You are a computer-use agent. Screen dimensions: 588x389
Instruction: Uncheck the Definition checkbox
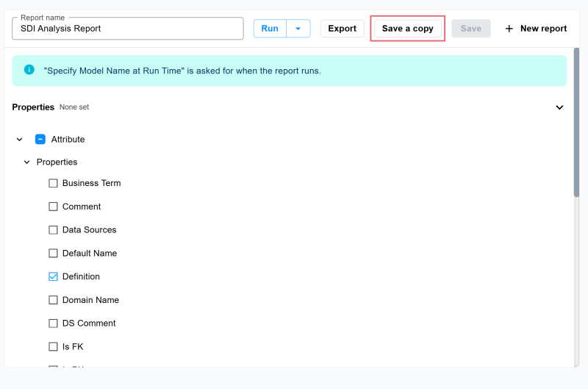click(x=53, y=276)
